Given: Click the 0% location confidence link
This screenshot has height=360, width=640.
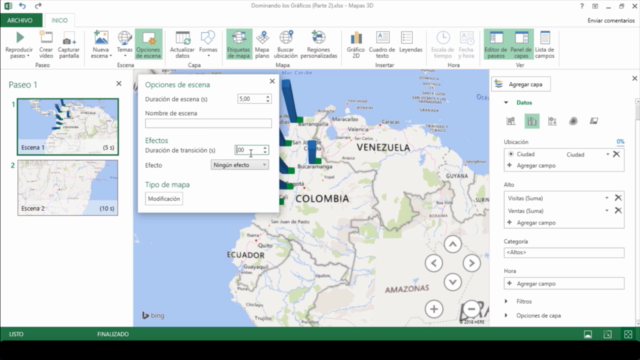Looking at the screenshot, I should (x=620, y=142).
